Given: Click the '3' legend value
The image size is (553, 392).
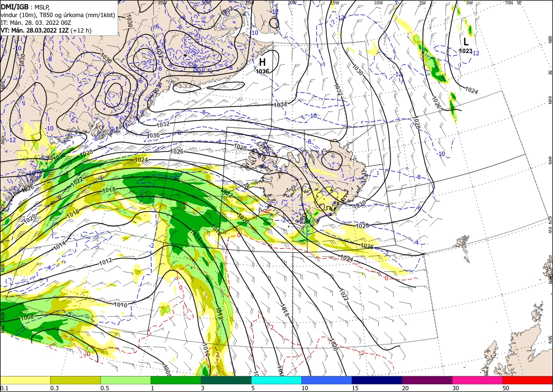Looking at the screenshot, I should (x=203, y=388).
